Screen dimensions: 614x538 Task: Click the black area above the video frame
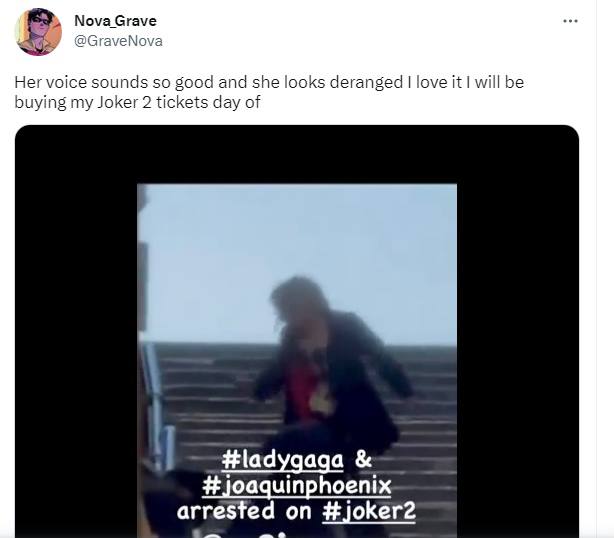click(297, 154)
